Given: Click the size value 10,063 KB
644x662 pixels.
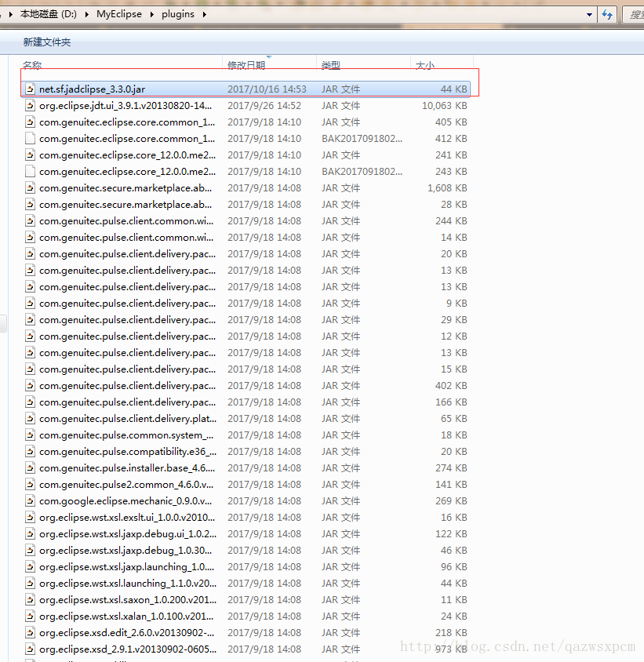Looking at the screenshot, I should (445, 106).
